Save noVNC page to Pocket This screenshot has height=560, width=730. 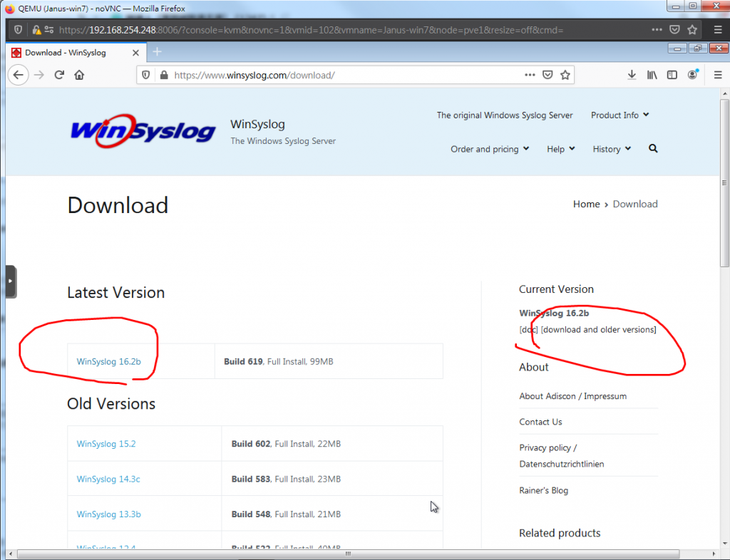pyautogui.click(x=674, y=30)
